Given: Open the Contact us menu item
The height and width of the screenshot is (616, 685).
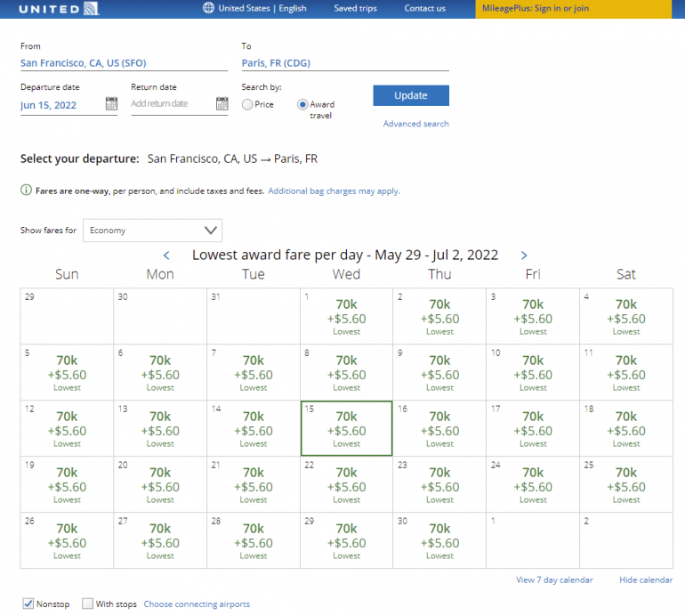Looking at the screenshot, I should click(424, 9).
